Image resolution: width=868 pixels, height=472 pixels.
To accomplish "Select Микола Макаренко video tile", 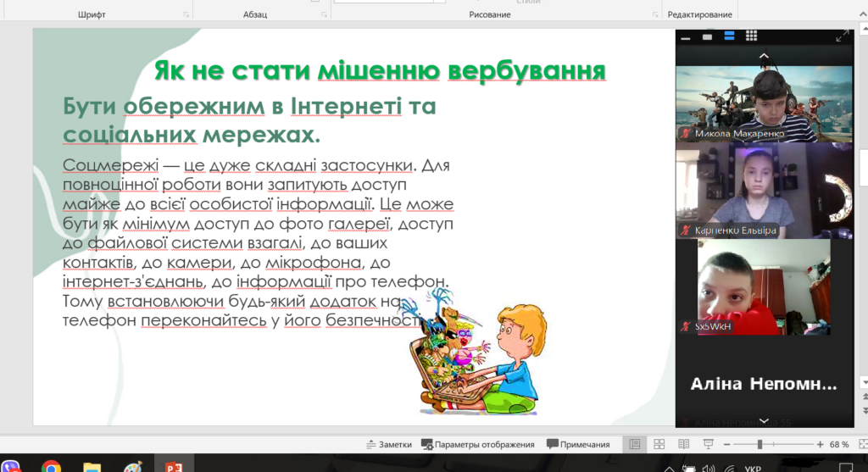I will click(x=764, y=104).
